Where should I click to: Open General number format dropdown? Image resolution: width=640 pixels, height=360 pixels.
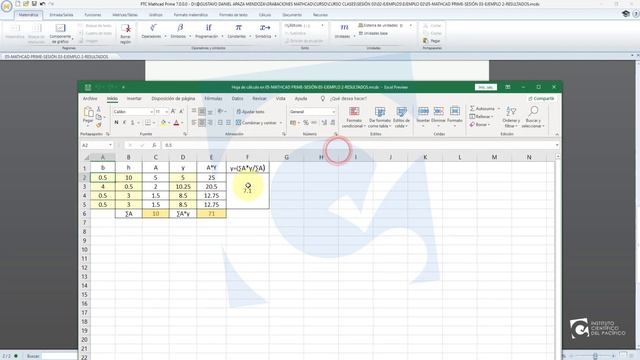tap(333, 111)
